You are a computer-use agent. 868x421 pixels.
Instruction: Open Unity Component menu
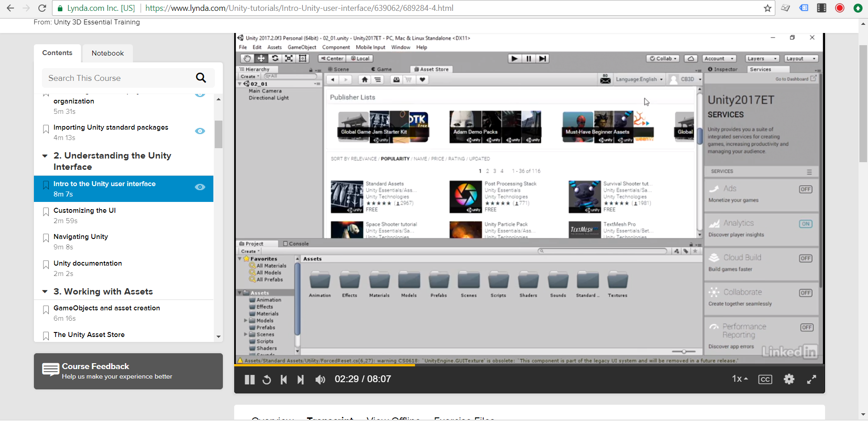(x=336, y=47)
